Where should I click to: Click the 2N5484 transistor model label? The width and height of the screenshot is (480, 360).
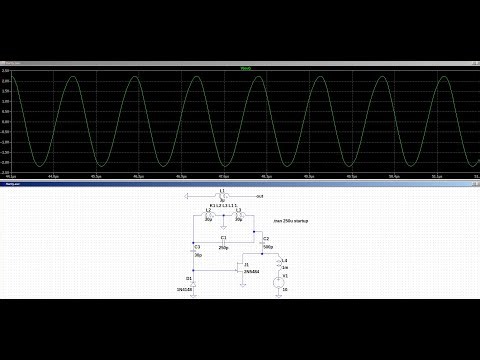coord(252,272)
